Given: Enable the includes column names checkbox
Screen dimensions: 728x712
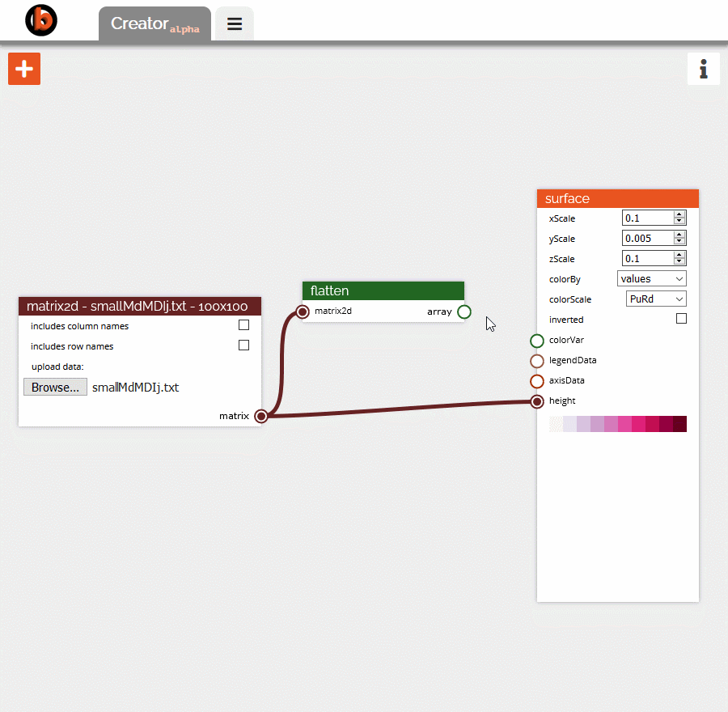Looking at the screenshot, I should click(243, 324).
